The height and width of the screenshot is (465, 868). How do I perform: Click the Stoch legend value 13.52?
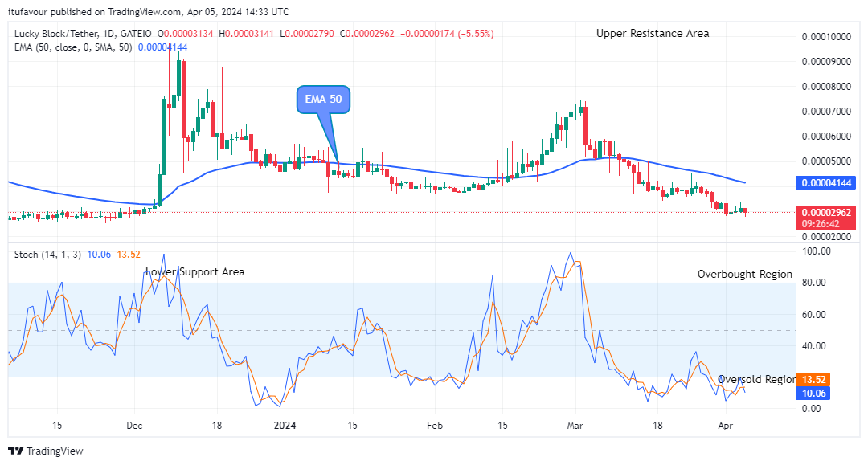click(129, 255)
